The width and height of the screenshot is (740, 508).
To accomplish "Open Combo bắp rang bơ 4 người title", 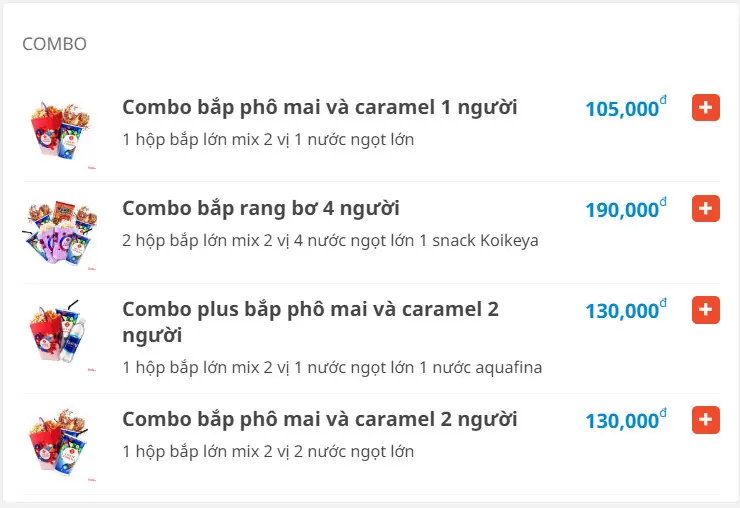I will 261,208.
